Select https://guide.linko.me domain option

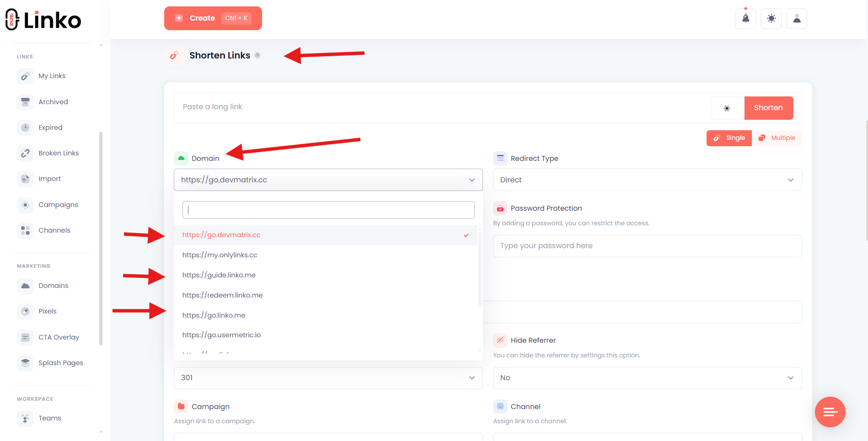[x=325, y=275]
